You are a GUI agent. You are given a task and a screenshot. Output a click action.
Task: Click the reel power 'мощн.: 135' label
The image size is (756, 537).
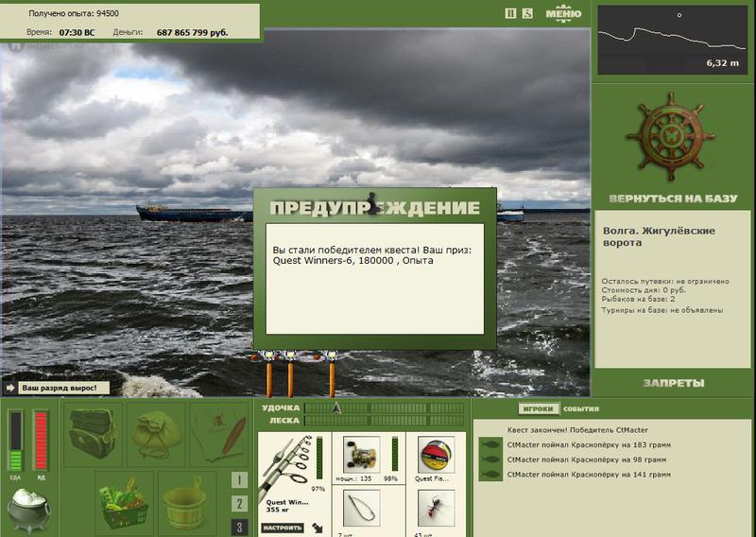coord(353,478)
